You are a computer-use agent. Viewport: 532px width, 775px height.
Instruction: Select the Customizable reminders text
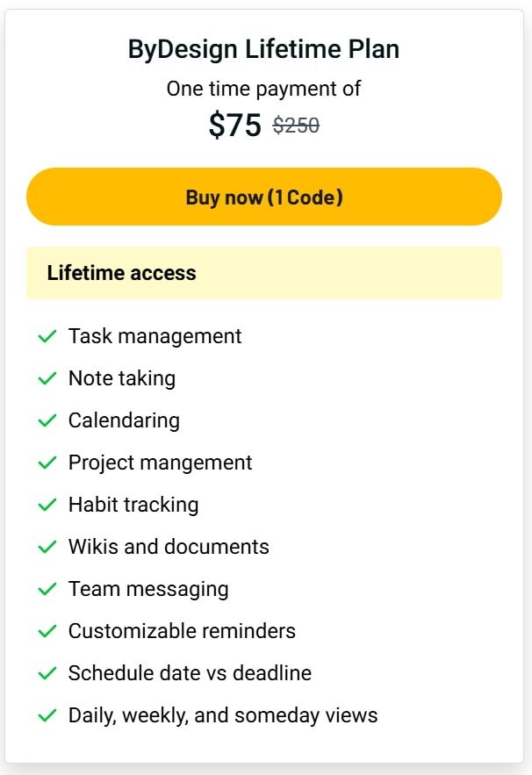click(182, 631)
